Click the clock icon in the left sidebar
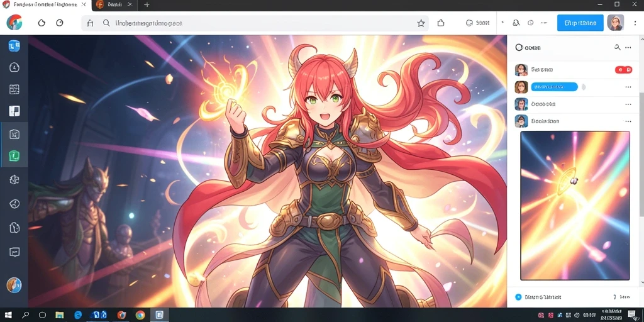This screenshot has height=322, width=644. (x=14, y=67)
